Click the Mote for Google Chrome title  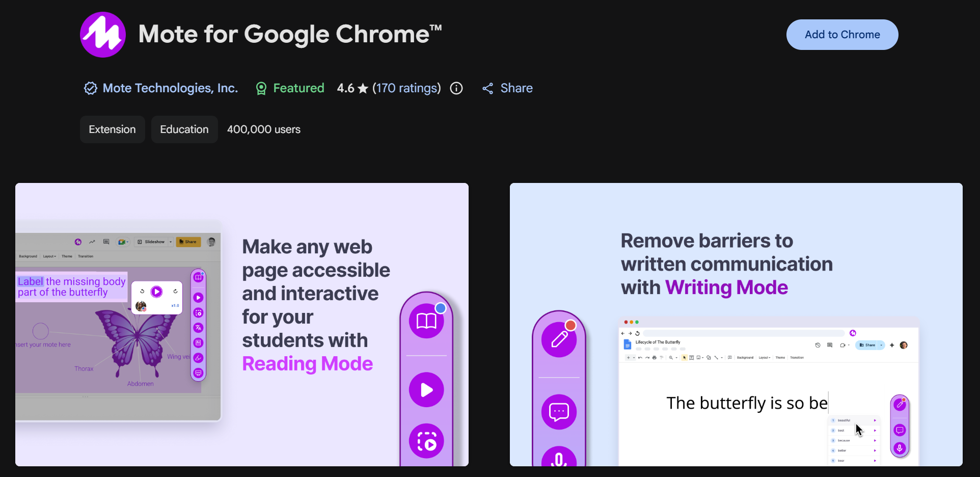tap(290, 34)
